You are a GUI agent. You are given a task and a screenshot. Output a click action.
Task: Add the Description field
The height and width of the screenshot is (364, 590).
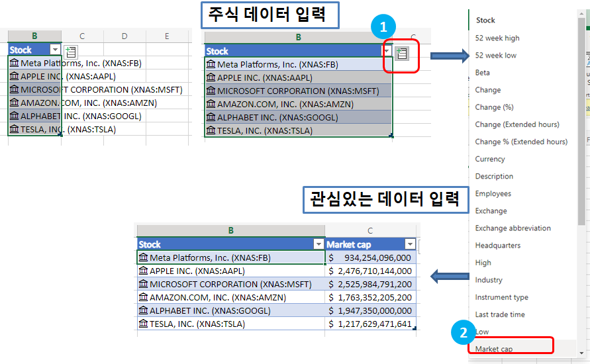494,176
